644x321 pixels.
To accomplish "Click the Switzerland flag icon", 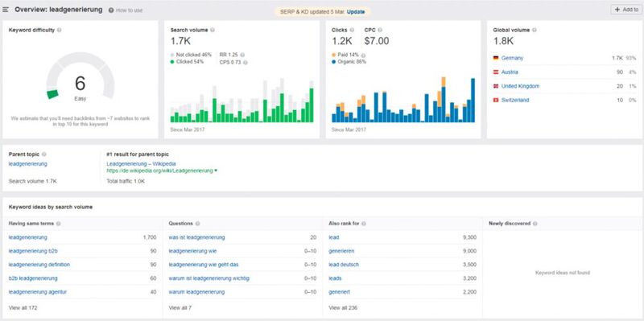I will click(x=496, y=100).
